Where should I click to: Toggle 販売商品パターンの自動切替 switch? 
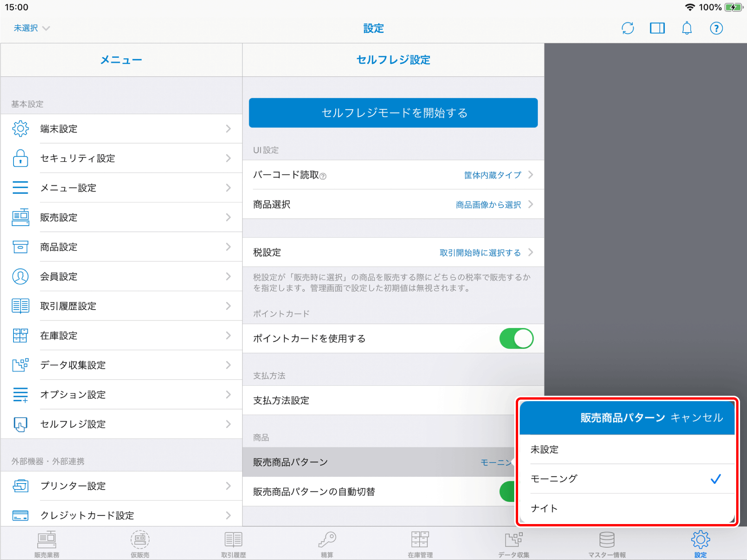(507, 492)
